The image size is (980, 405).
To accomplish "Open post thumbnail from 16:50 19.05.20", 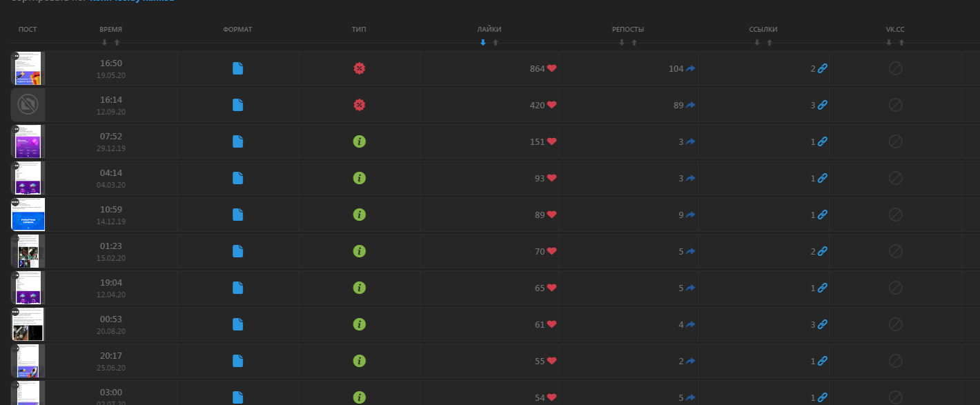I will click(28, 68).
